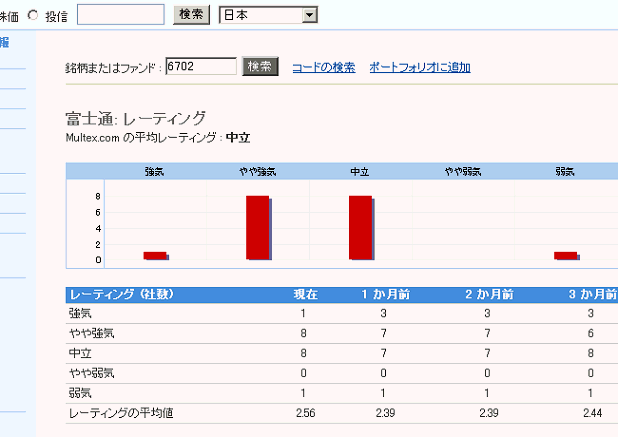Click the Multex.com の平均レーティング text
Image resolution: width=618 pixels, height=437 pixels.
tap(141, 138)
